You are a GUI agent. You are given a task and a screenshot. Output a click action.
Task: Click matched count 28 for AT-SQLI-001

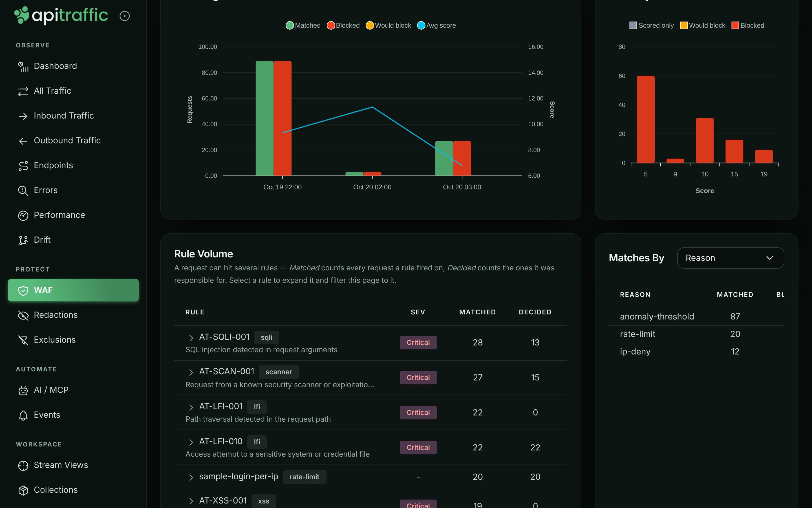pyautogui.click(x=477, y=342)
